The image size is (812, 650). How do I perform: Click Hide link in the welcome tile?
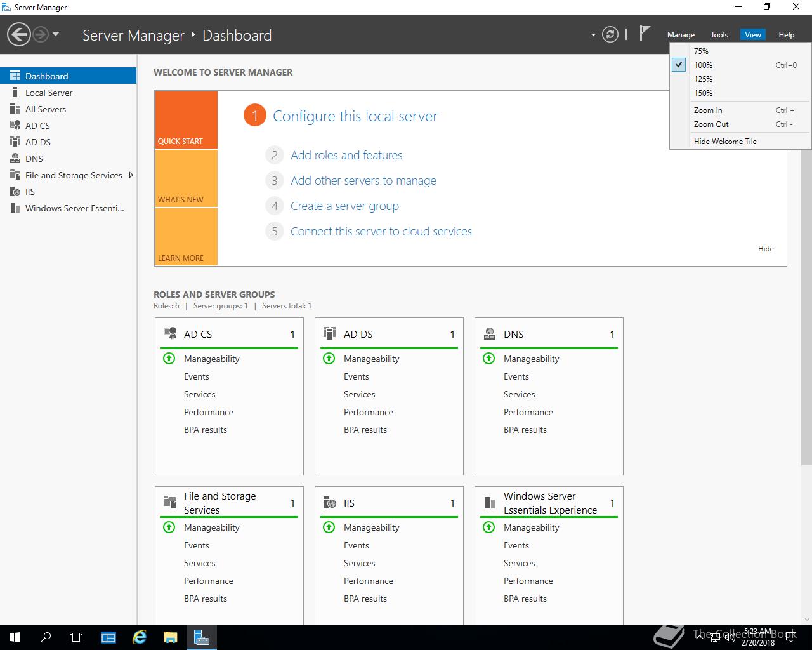(x=766, y=249)
